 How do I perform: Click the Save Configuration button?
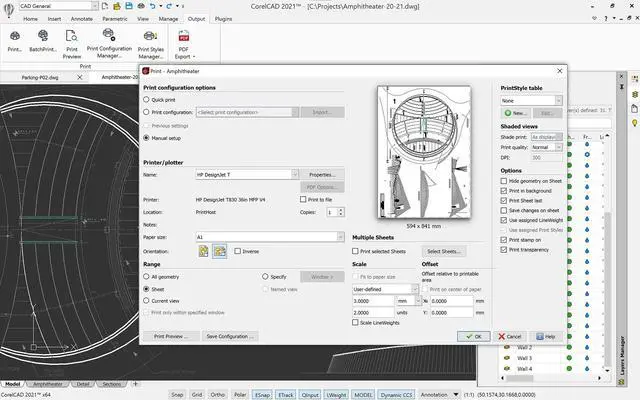click(230, 336)
